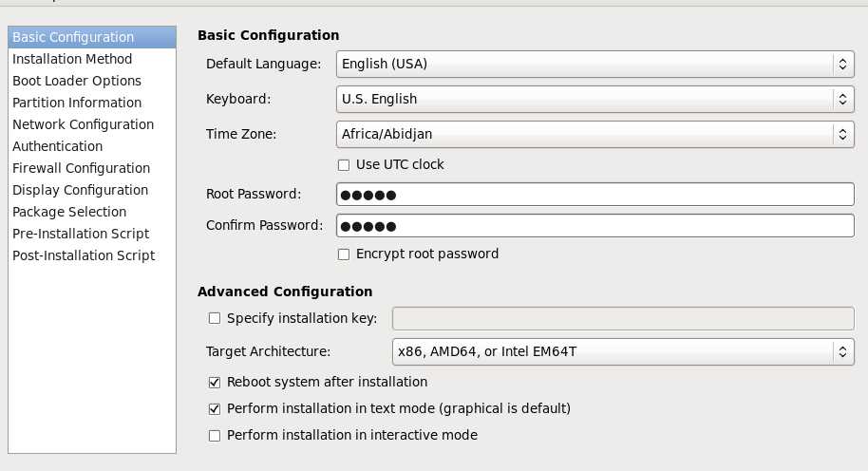
Task: Expand the Keyboard layout combo box
Action: [x=595, y=99]
